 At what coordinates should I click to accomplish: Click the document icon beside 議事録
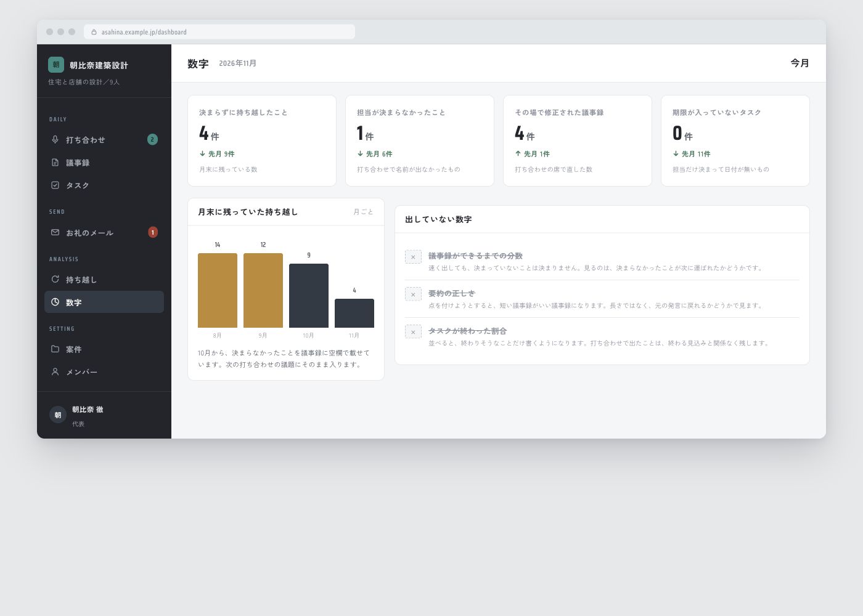(55, 163)
